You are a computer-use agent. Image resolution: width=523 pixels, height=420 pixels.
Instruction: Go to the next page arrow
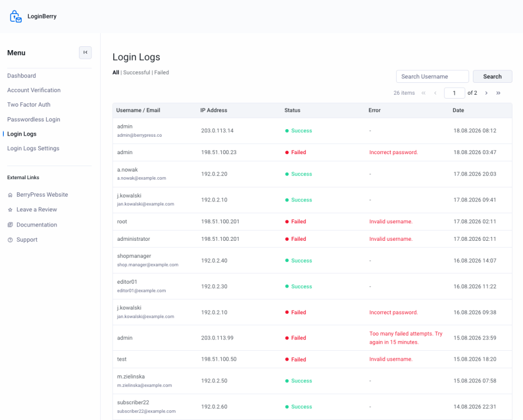486,93
